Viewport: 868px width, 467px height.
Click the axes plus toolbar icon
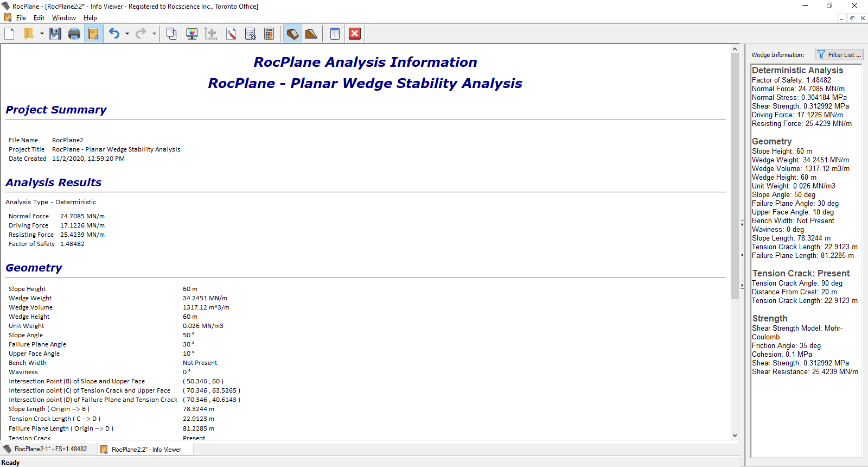tap(211, 34)
